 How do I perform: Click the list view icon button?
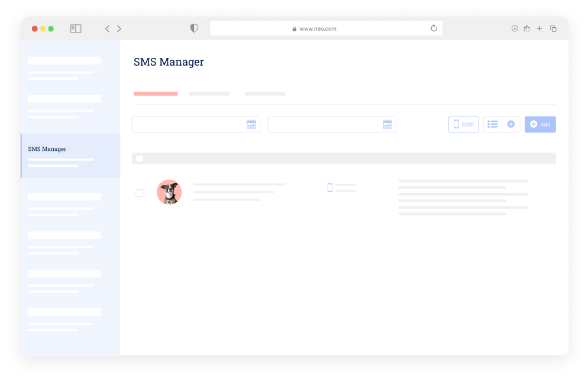[492, 124]
